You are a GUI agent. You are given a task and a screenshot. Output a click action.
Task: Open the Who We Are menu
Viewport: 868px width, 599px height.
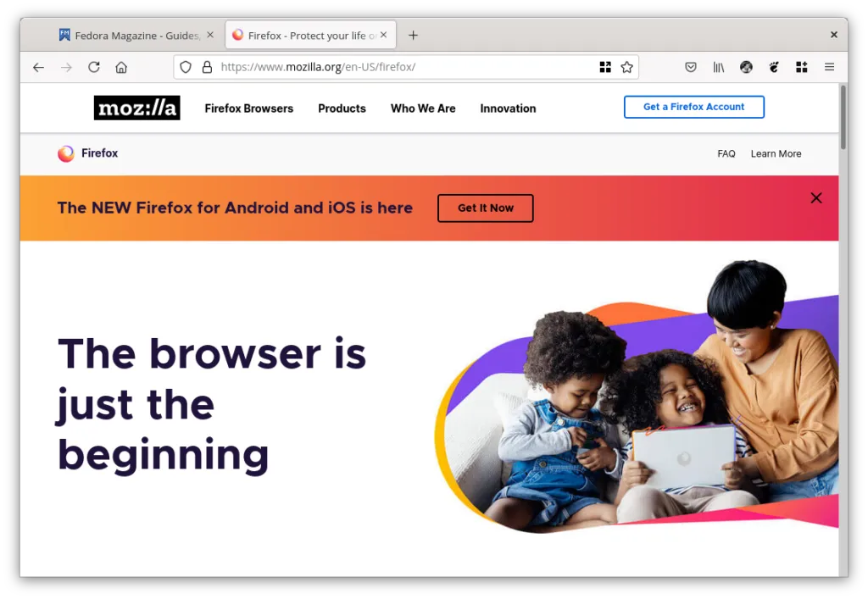423,108
